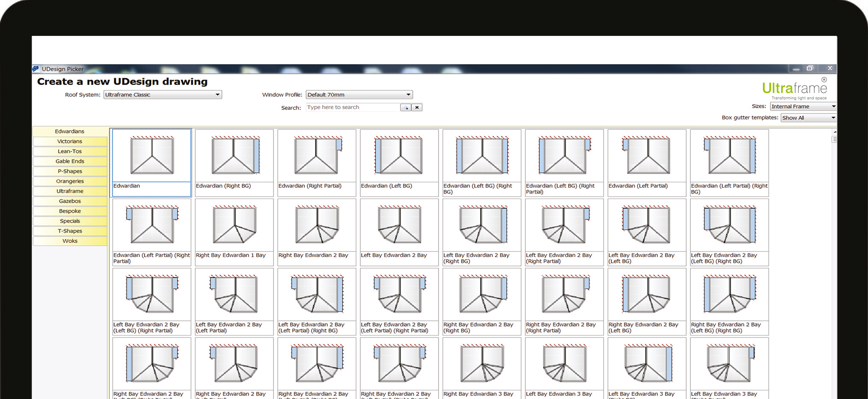
Task: Switch to P-Shapes templates
Action: 70,171
